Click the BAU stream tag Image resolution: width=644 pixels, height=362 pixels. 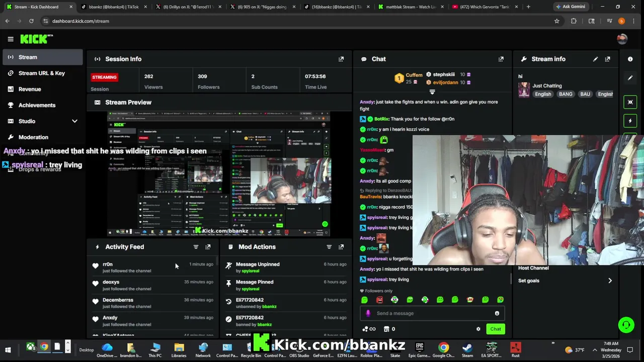(585, 94)
